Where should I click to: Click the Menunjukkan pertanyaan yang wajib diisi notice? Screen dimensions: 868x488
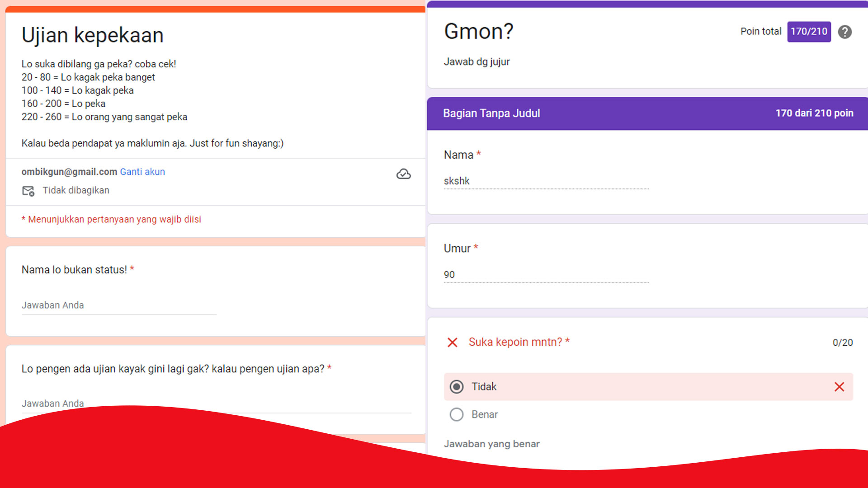[111, 220]
